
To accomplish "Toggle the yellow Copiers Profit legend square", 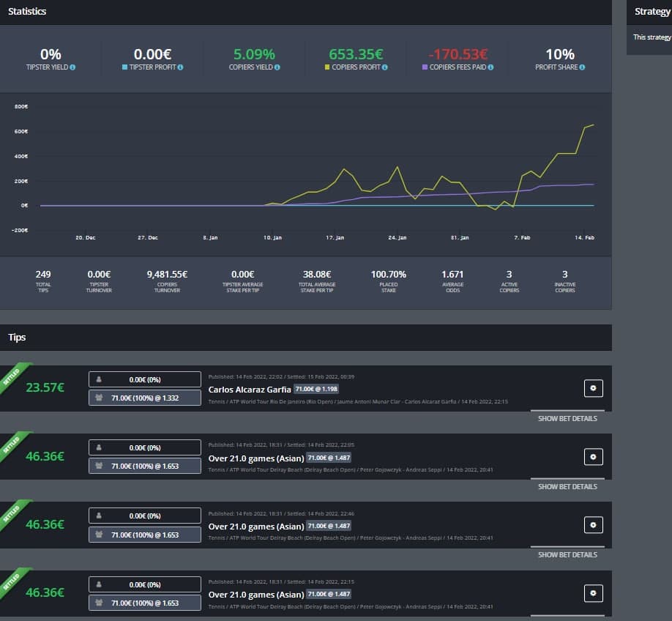I will click(x=327, y=67).
